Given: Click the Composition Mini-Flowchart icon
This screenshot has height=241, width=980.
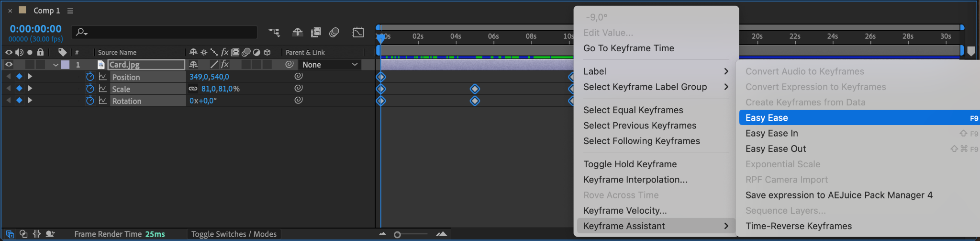Looking at the screenshot, I should pyautogui.click(x=274, y=32).
